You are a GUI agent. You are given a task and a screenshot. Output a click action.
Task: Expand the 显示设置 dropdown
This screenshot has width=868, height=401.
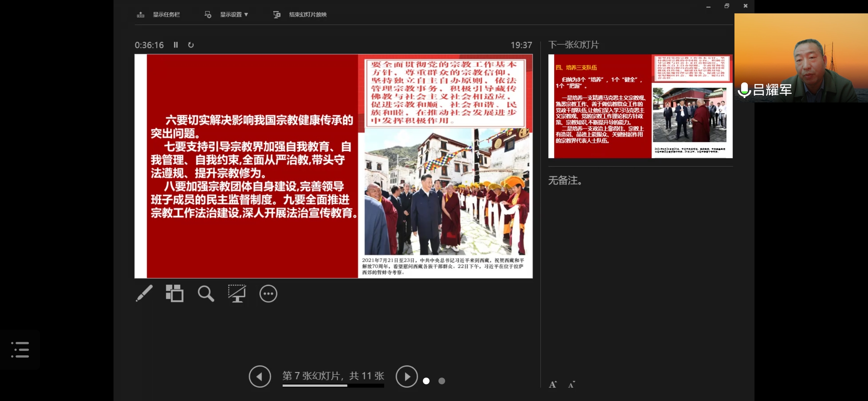[x=234, y=14]
